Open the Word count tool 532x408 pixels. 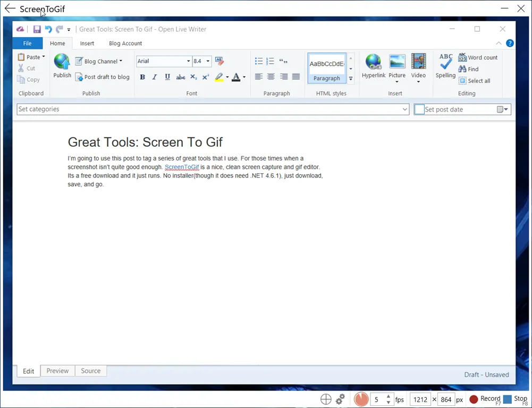coord(477,57)
